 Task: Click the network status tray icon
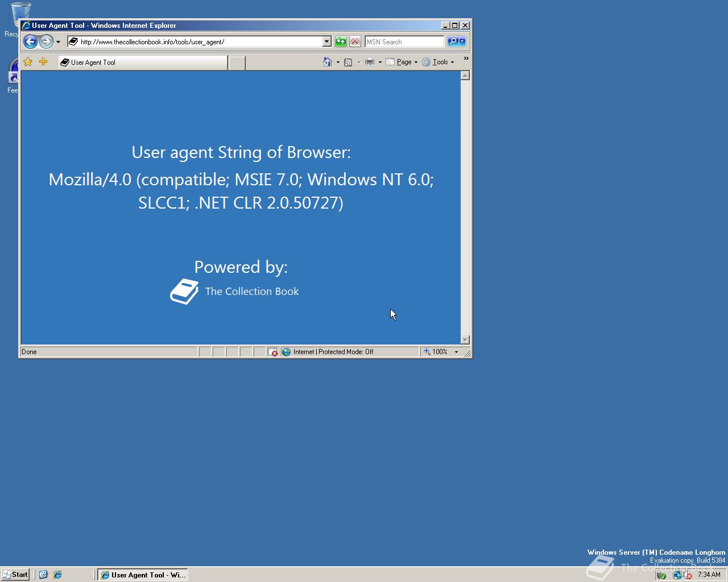point(677,575)
